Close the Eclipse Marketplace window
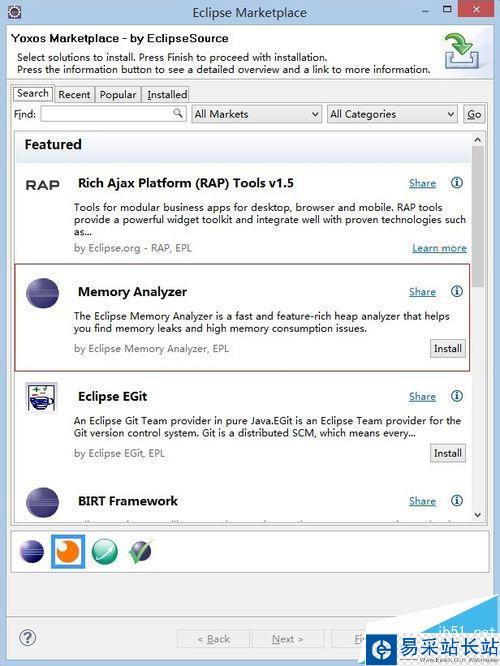 point(476,9)
